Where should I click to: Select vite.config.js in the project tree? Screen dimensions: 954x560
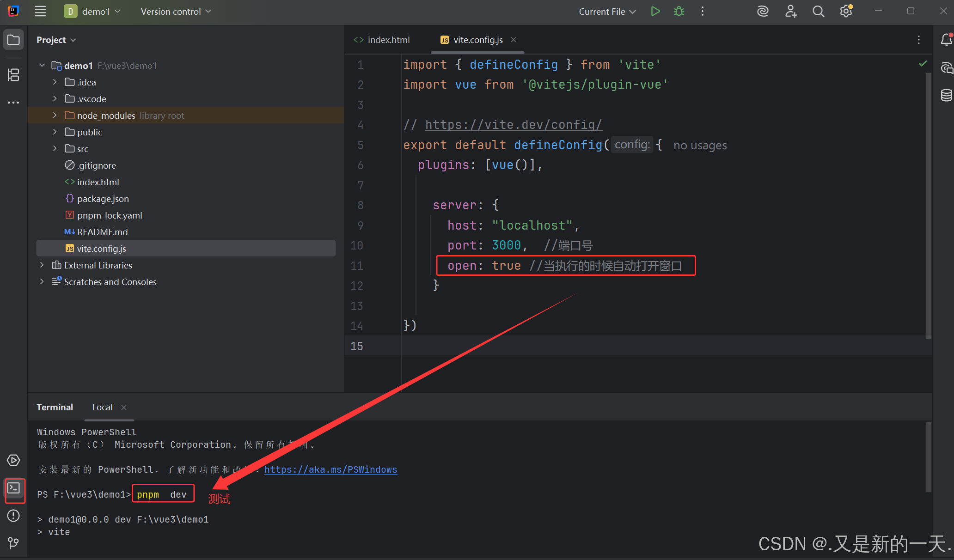coord(186,249)
